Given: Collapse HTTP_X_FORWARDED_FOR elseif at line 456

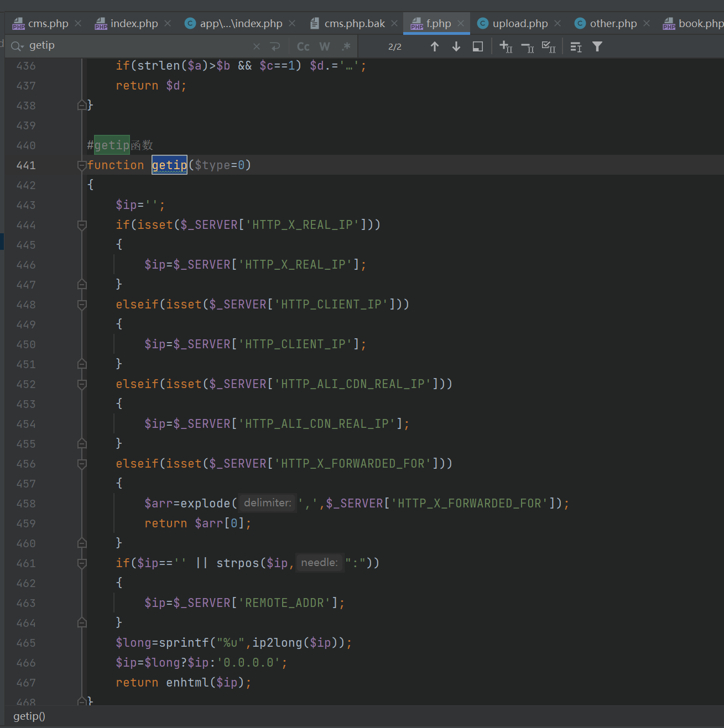Looking at the screenshot, I should pos(82,464).
